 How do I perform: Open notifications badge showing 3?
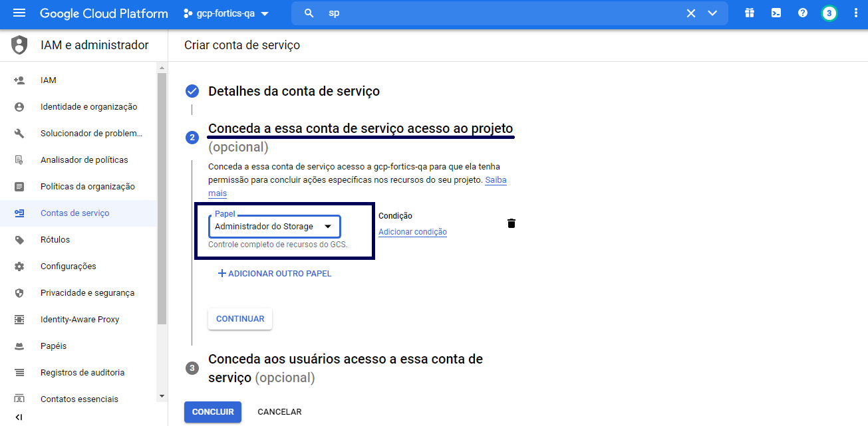coord(829,13)
